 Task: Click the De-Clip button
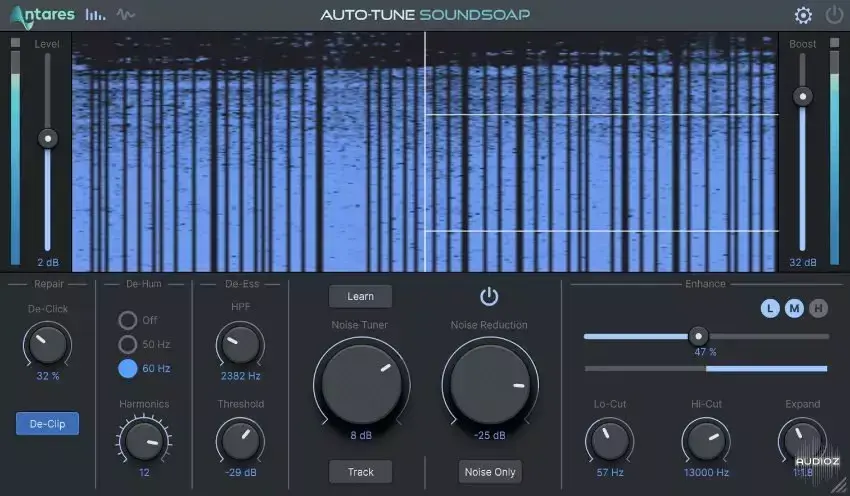(47, 424)
